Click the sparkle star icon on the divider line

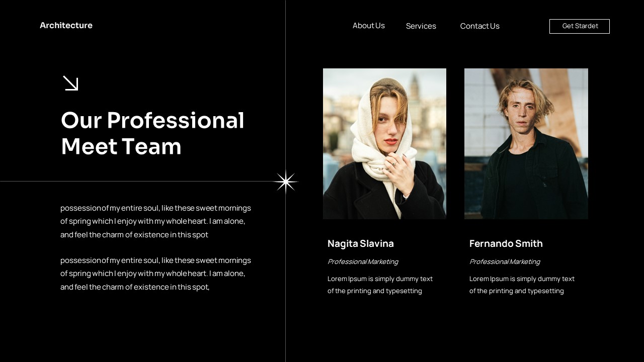286,182
